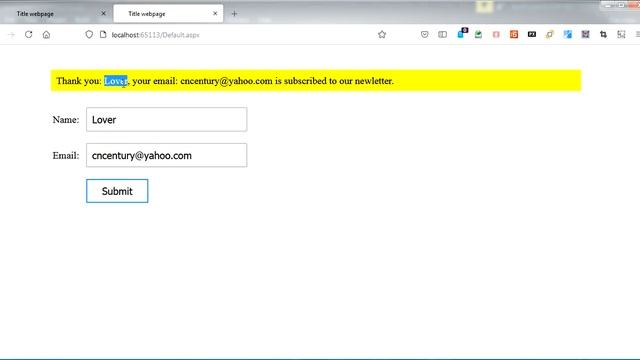This screenshot has width=640, height=360.
Task: Bookmark this page with the star
Action: coord(382,35)
